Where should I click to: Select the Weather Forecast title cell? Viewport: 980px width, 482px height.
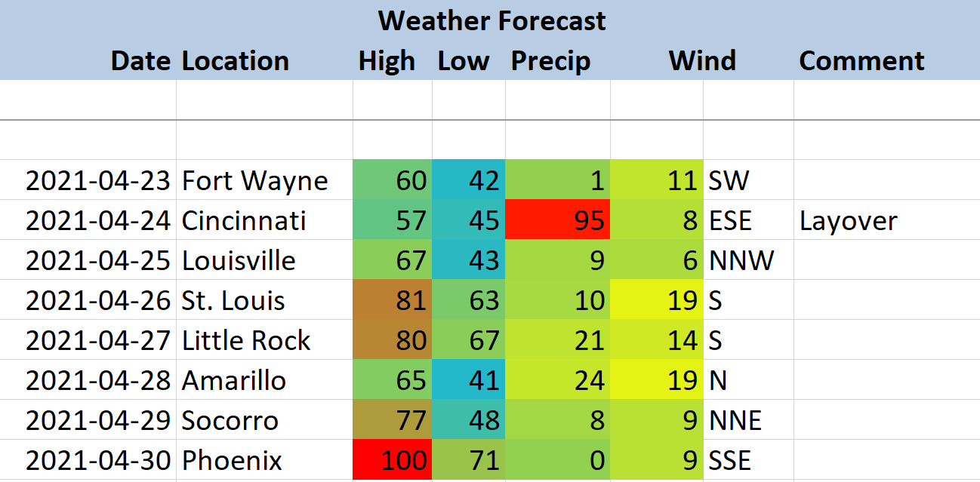point(492,20)
